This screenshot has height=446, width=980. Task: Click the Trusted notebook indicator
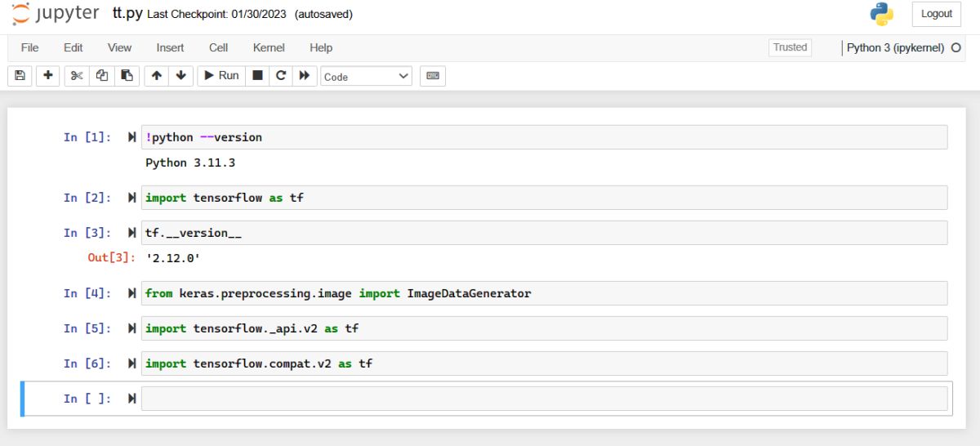790,47
